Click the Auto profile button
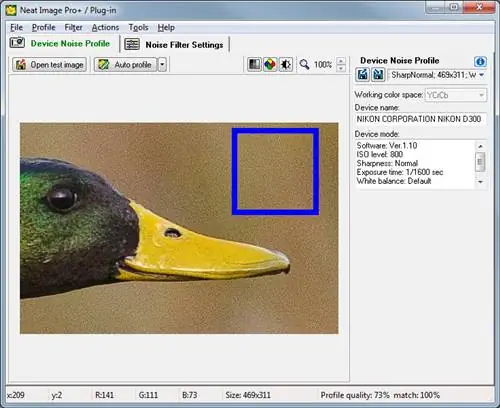The width and height of the screenshot is (500, 408). [x=126, y=64]
